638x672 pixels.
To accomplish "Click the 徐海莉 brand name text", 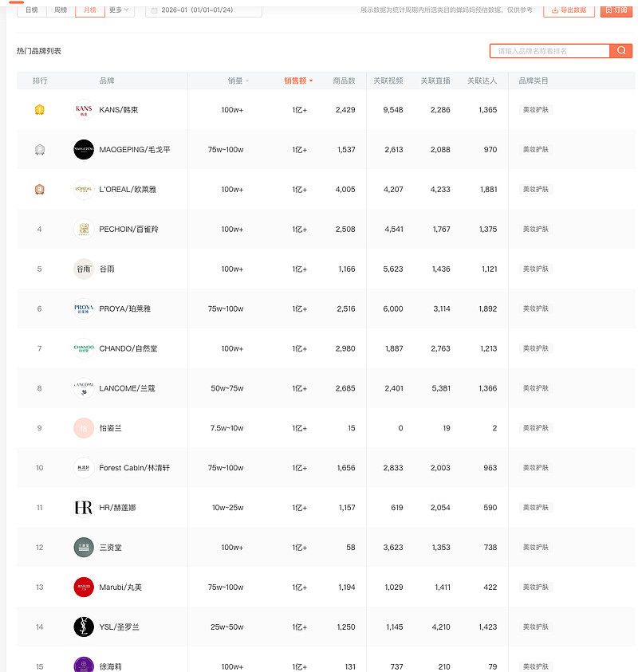I will [111, 666].
